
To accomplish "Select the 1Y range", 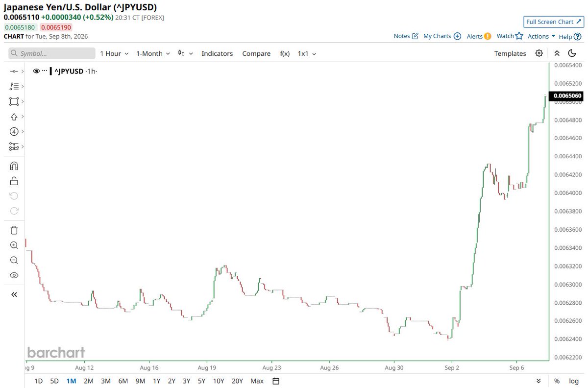I will 156,381.
